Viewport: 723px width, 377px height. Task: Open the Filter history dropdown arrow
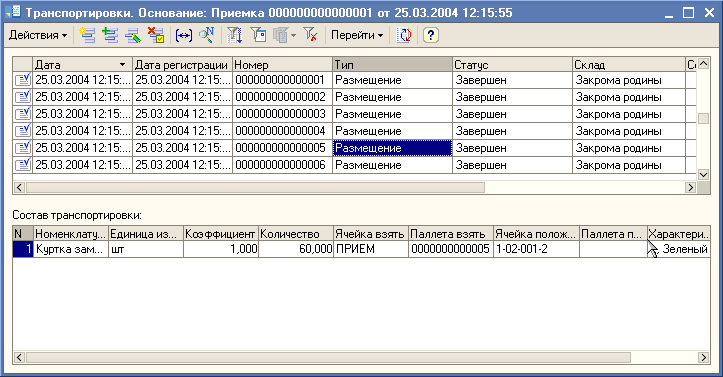tap(294, 35)
